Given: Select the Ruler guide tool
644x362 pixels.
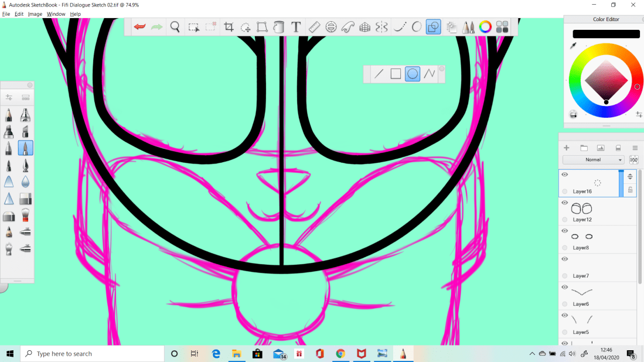Looking at the screenshot, I should [314, 27].
